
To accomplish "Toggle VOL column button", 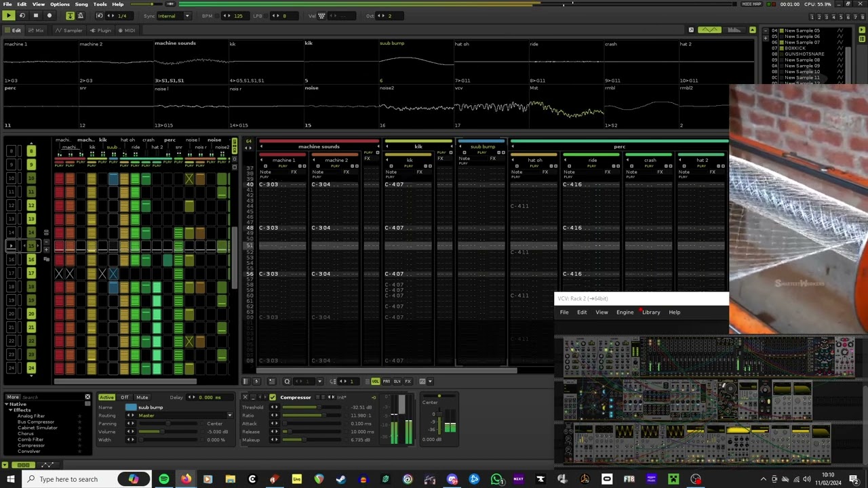I will (x=376, y=381).
